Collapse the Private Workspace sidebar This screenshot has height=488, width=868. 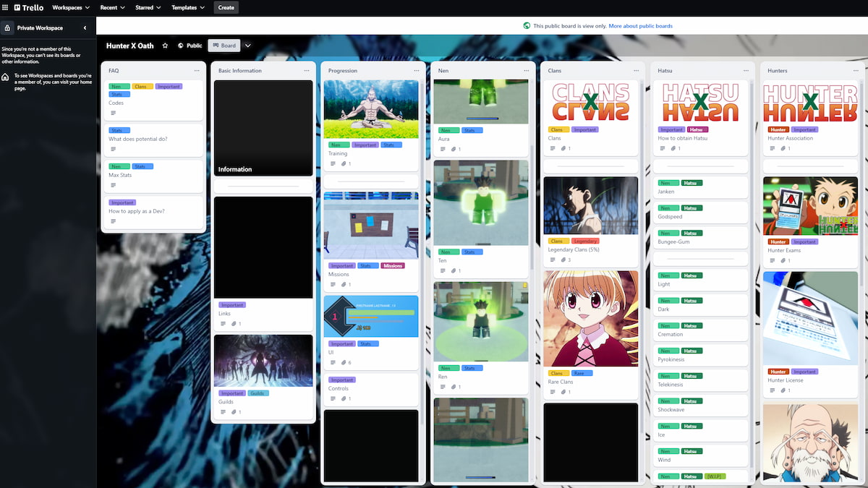pos(85,27)
